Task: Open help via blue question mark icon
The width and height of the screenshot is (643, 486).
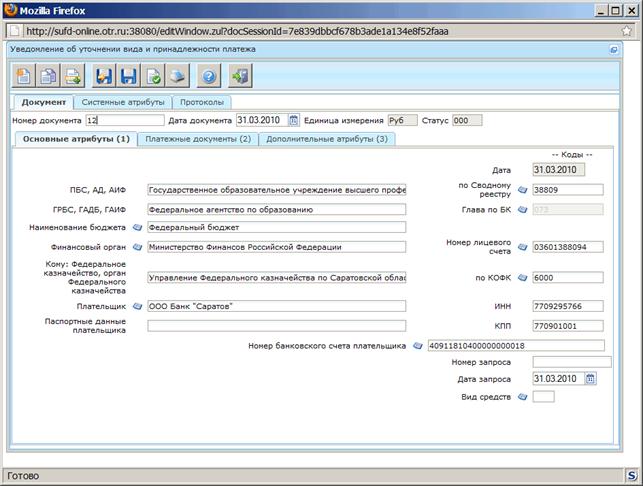Action: (209, 76)
